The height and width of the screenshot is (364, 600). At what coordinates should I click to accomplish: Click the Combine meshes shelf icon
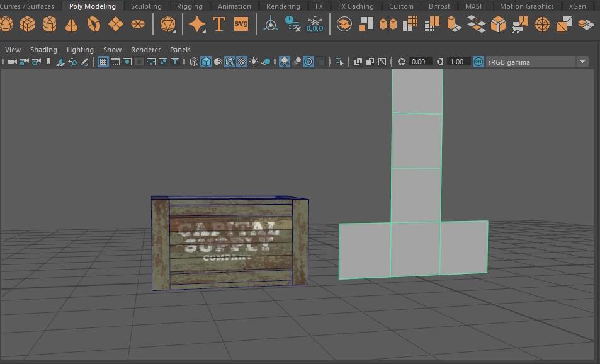344,24
